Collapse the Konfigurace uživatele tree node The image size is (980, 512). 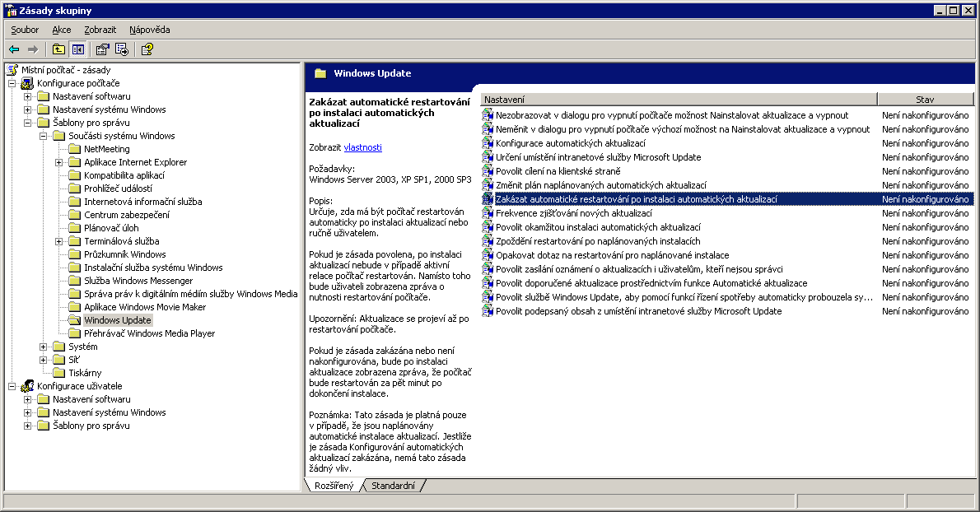click(12, 386)
